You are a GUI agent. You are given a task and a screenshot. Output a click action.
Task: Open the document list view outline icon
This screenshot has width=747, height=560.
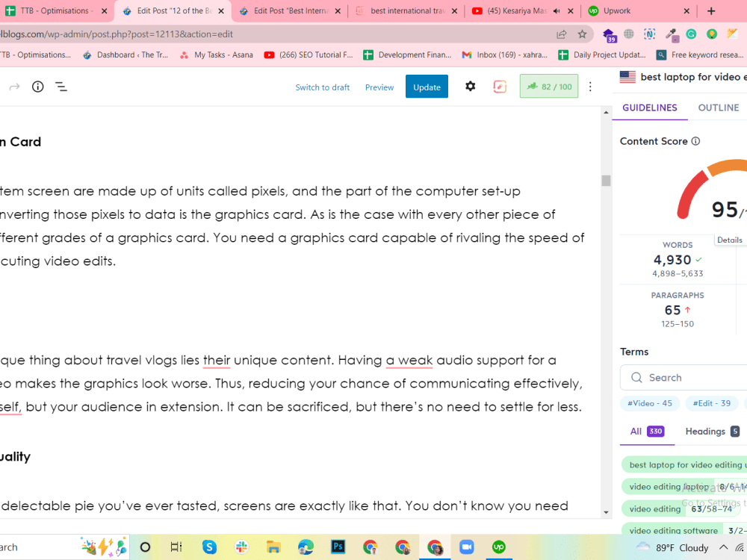pyautogui.click(x=61, y=87)
